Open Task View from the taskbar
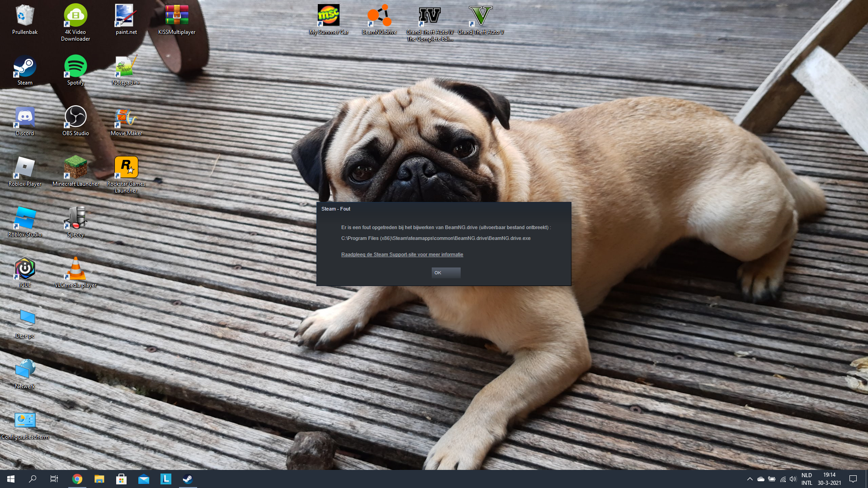868x488 pixels. point(54,479)
